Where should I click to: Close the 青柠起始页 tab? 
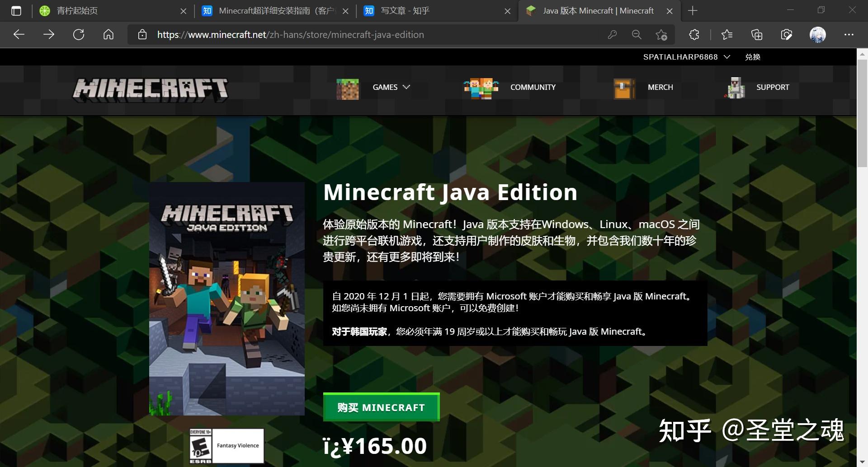[x=183, y=11]
